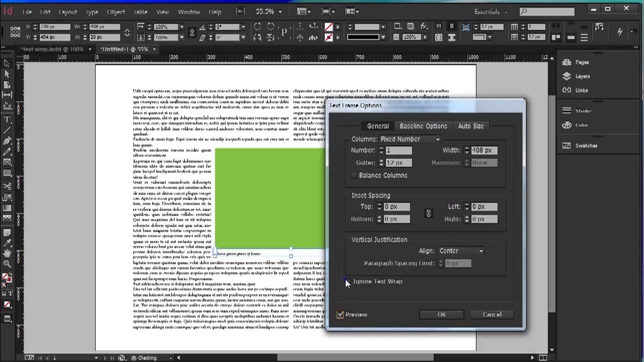Uncheck the Preview checkbox
This screenshot has height=362, width=644.
[341, 315]
